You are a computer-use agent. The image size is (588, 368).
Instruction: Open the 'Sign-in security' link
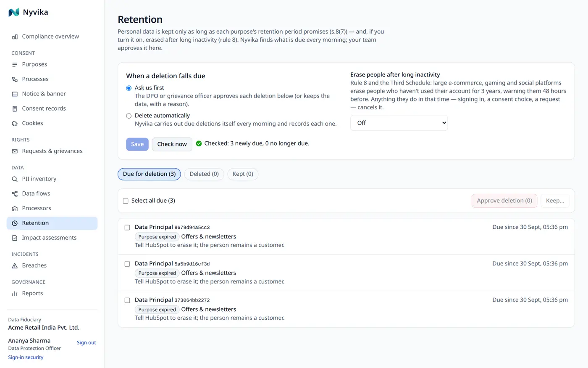coord(26,357)
